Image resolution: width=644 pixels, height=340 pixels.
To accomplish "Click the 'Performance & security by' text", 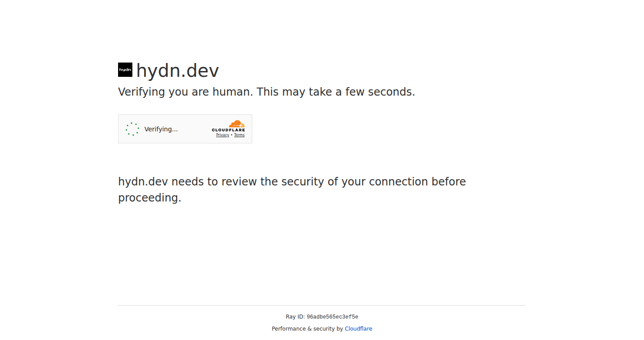I will click(307, 329).
